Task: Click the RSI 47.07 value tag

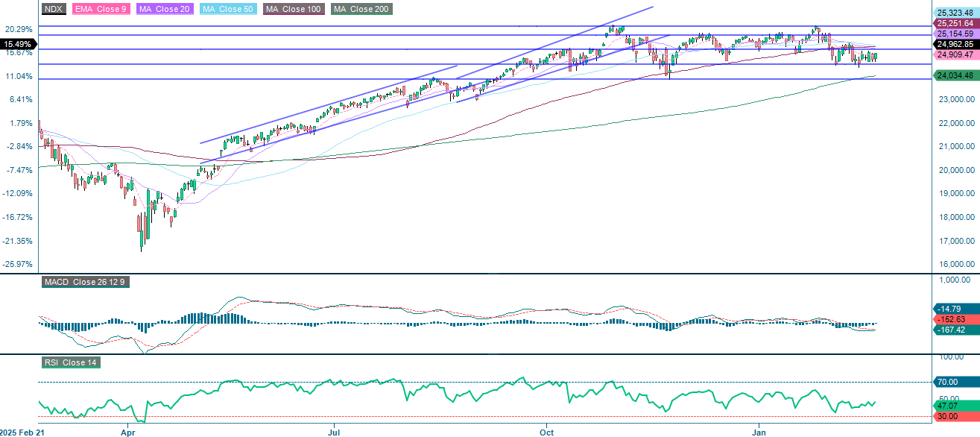Action: pyautogui.click(x=956, y=406)
